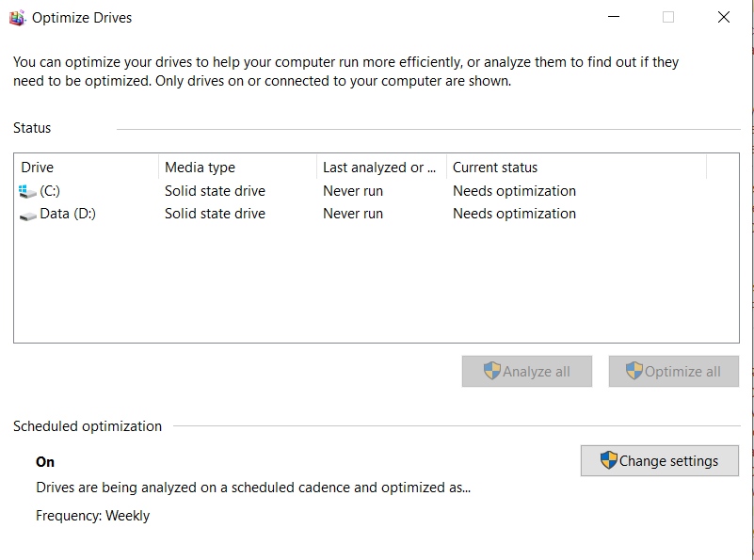Click the shield icon on Optimize all
The width and height of the screenshot is (754, 560).
coord(634,371)
